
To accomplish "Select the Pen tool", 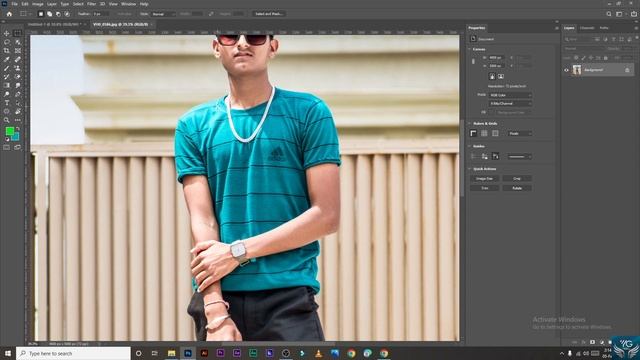I will 18,94.
